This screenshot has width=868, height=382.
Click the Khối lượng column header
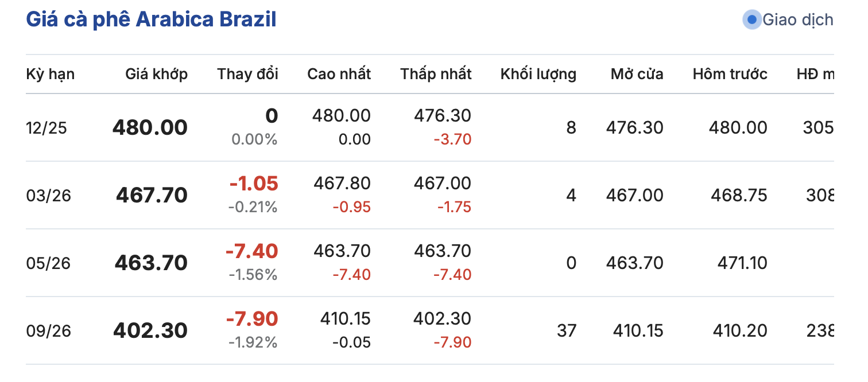[x=538, y=74]
